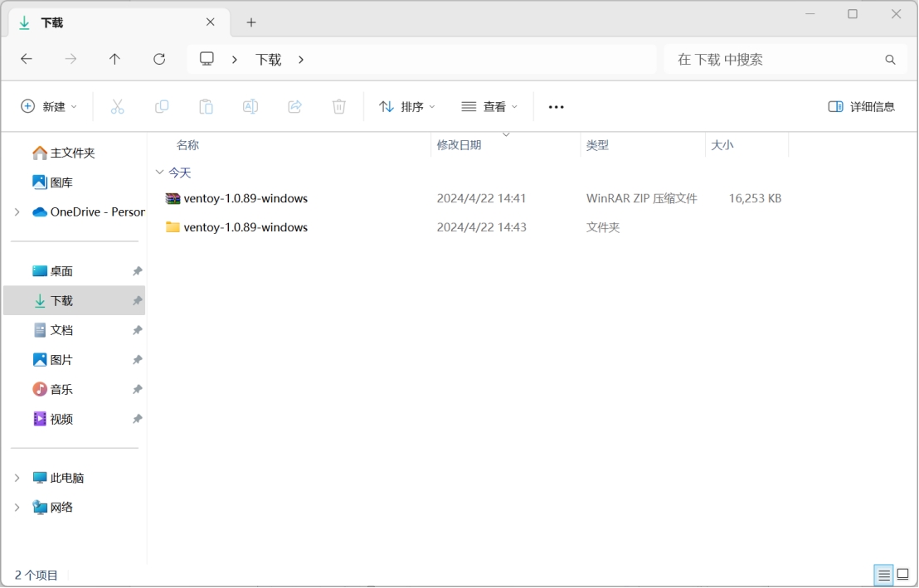This screenshot has width=919, height=588.
Task: Click the Paste clipboard icon
Action: [x=206, y=106]
